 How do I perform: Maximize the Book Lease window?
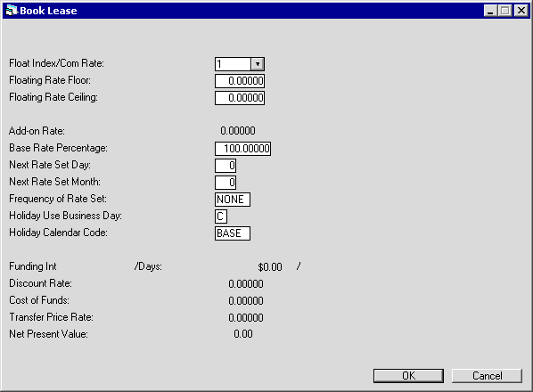(x=504, y=11)
